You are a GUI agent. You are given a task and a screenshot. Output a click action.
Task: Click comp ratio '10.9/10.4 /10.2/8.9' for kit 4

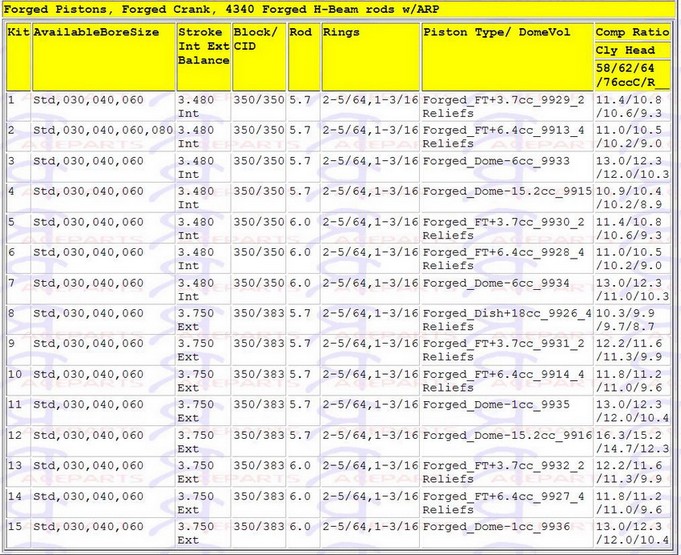(632, 198)
